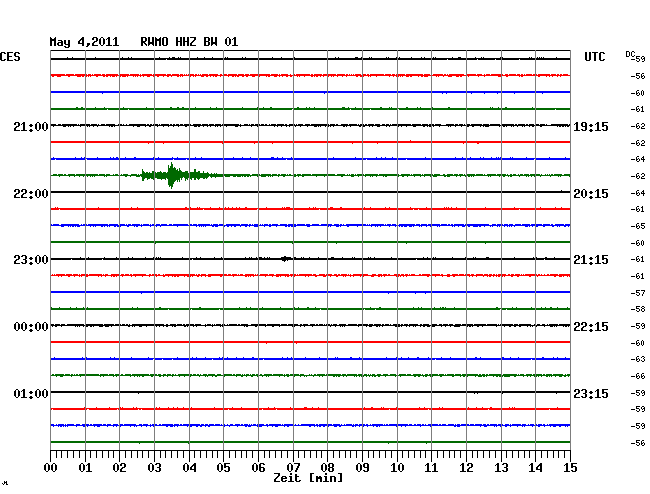Select the station label RWMO HHZ BW 01
650x494 pixels.
(189, 42)
